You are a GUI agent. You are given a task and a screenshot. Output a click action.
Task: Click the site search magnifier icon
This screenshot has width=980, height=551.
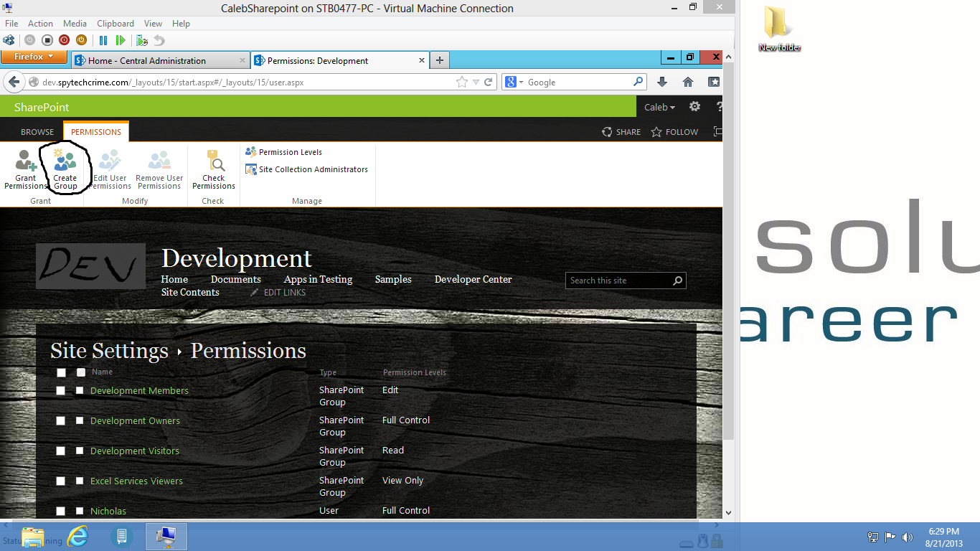(677, 281)
